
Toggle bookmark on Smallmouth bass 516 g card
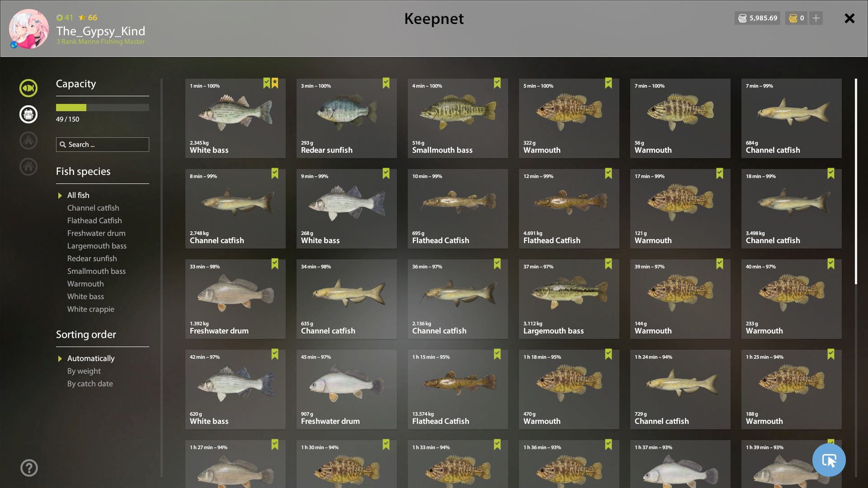(x=497, y=83)
